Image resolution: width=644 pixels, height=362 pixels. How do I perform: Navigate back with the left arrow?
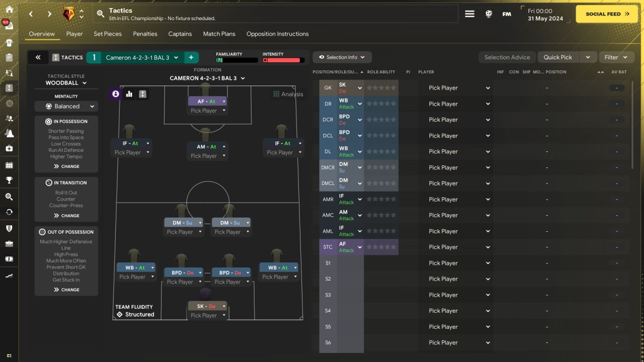(x=31, y=14)
